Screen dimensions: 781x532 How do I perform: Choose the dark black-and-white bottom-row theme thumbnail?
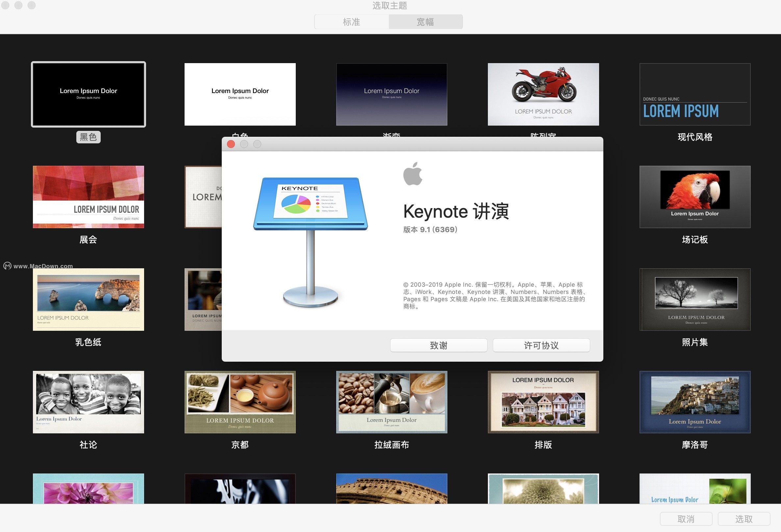click(x=240, y=489)
